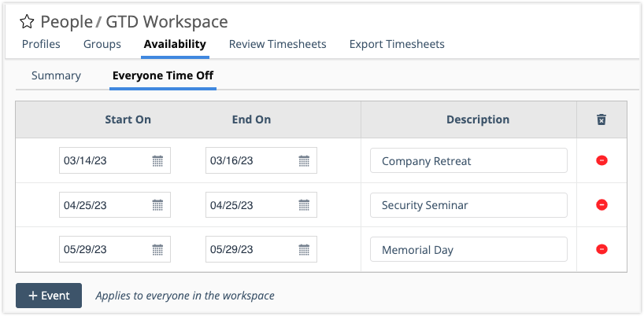Open the Groups tab
644x316 pixels.
coord(102,44)
